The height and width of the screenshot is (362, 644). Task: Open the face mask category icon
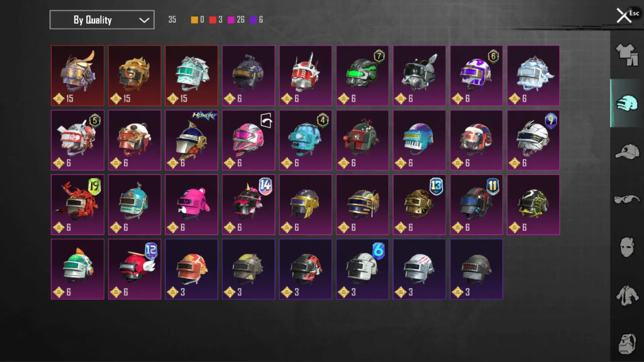[627, 247]
